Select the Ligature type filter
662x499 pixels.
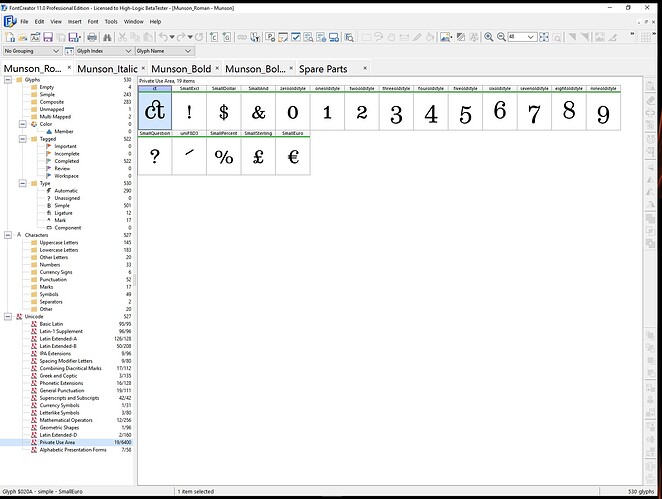pyautogui.click(x=63, y=213)
